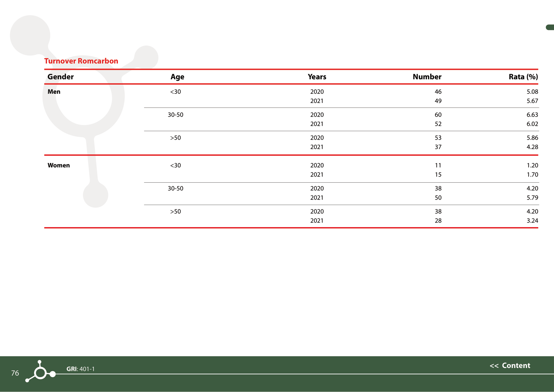
Task: Select the Age column header
Action: pos(177,77)
